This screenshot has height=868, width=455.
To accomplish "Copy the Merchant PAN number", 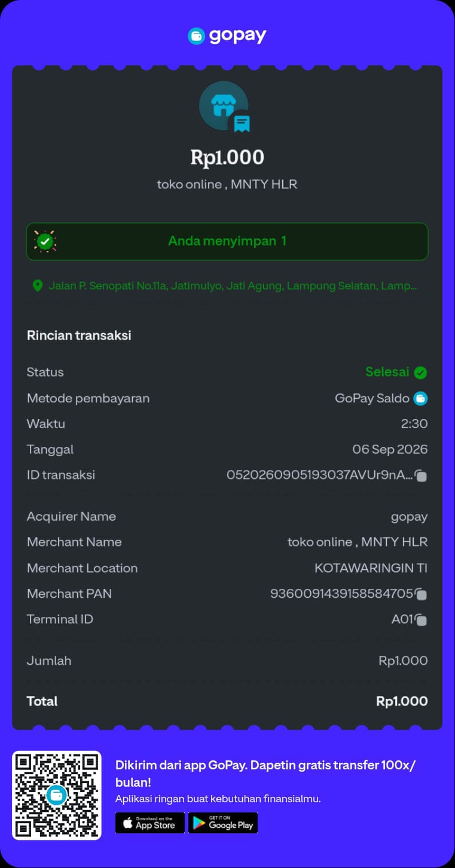I will click(421, 594).
